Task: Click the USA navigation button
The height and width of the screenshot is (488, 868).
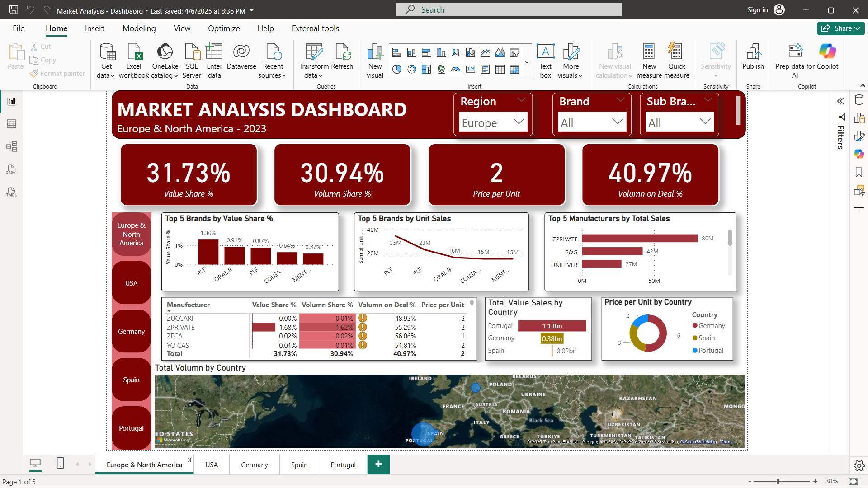Action: [131, 283]
